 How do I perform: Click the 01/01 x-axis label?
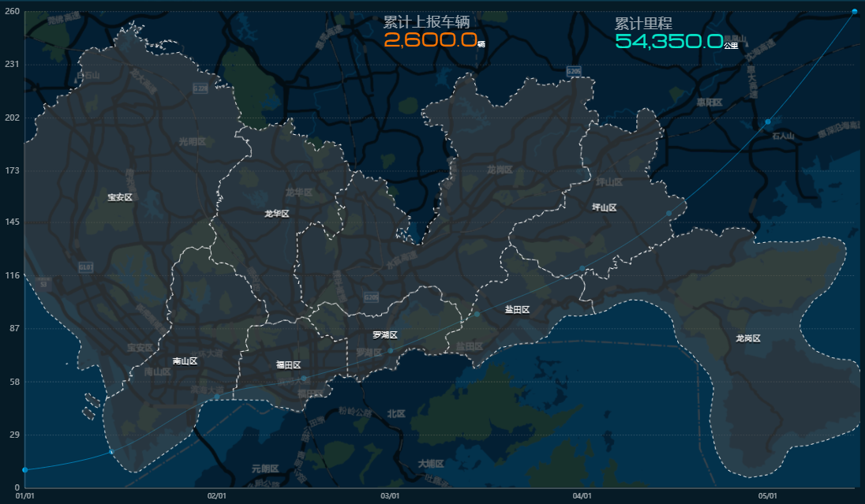click(x=24, y=496)
